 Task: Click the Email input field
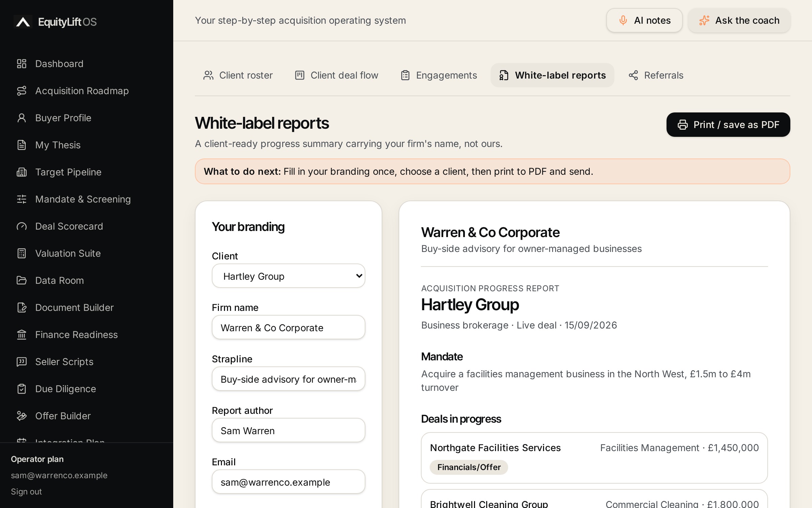click(289, 482)
